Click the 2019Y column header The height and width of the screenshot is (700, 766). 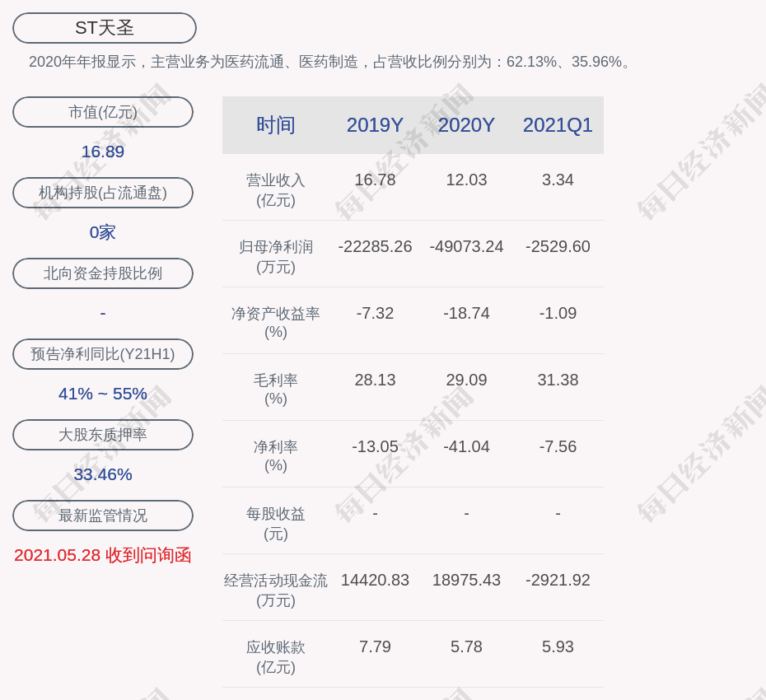pos(376,125)
